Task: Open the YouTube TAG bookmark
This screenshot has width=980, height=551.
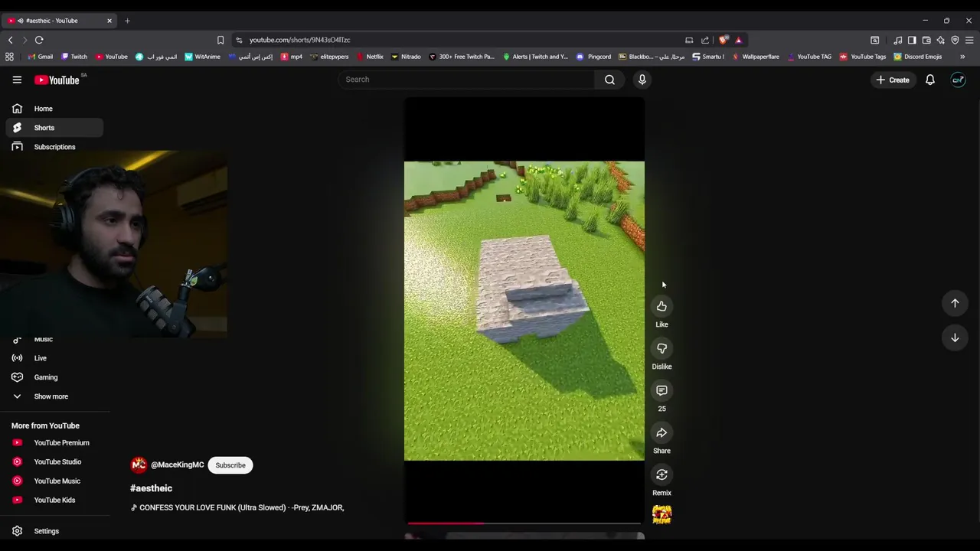Action: tap(808, 57)
